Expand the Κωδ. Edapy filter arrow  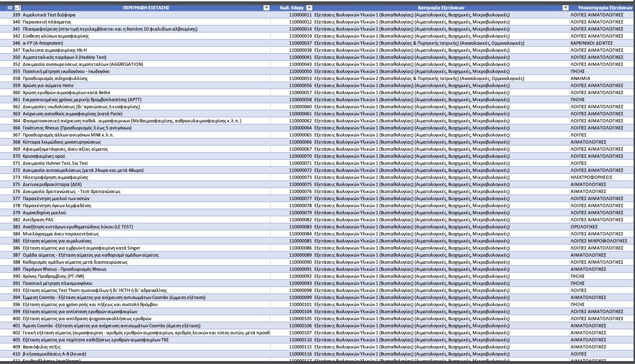(309, 8)
